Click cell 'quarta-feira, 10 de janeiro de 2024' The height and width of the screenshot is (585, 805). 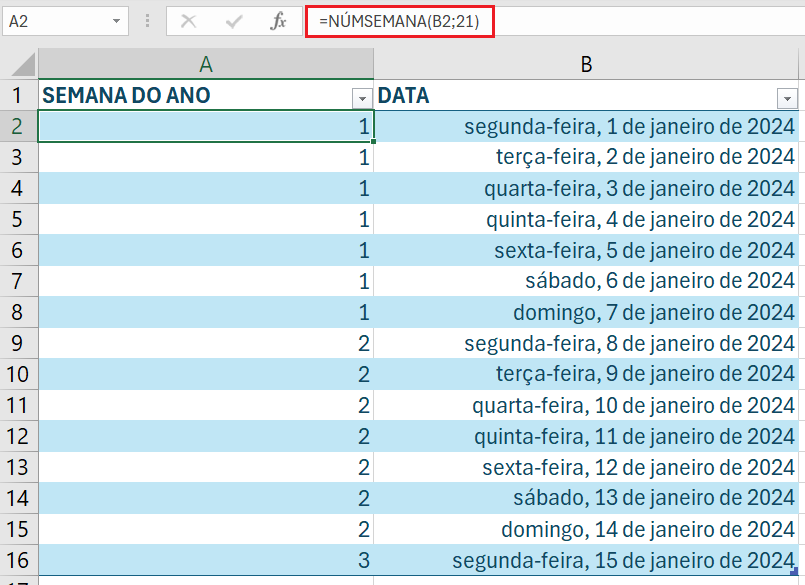[586, 405]
